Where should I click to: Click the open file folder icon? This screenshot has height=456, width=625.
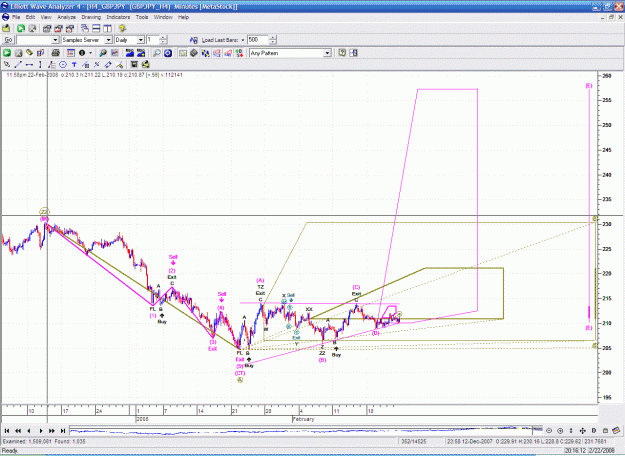6,28
